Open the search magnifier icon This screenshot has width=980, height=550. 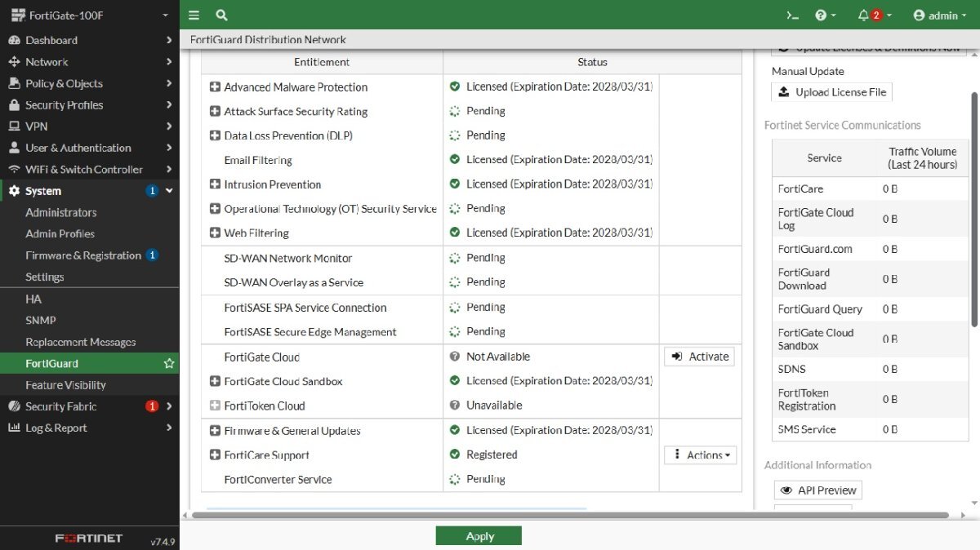tap(221, 15)
